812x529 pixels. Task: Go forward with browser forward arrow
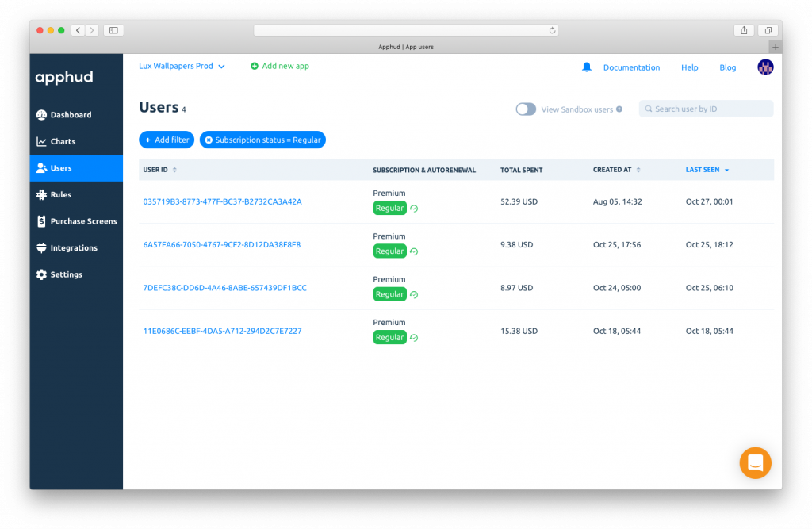[92, 31]
